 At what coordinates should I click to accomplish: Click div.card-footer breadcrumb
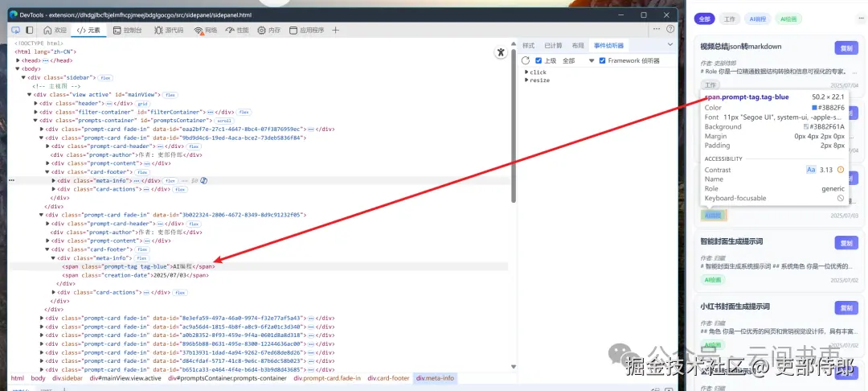[388, 378]
